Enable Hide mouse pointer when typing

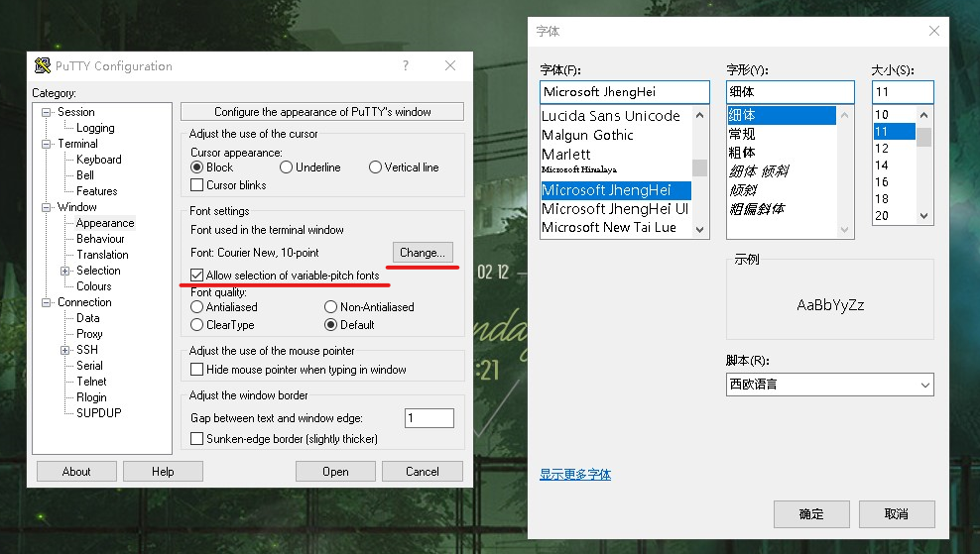(x=196, y=369)
